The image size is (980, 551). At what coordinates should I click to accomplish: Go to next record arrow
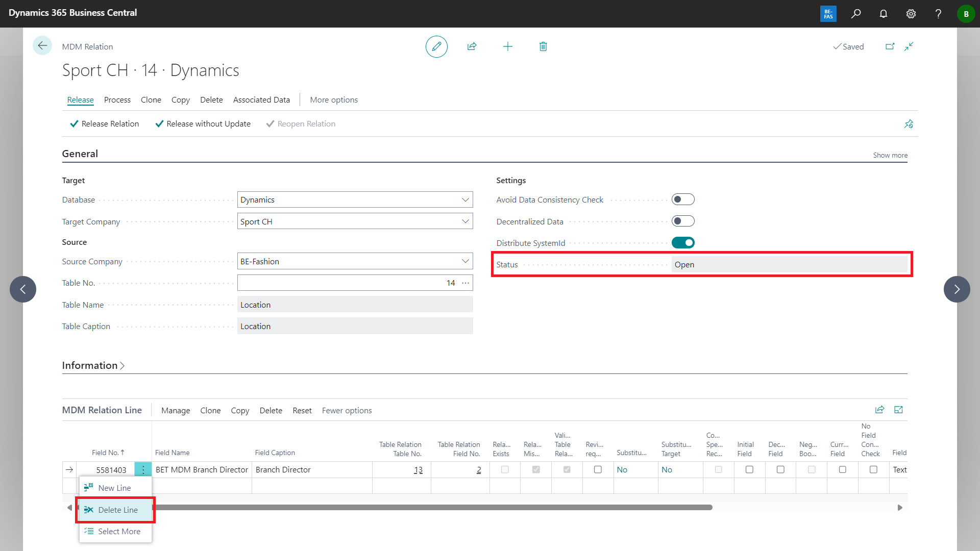(x=957, y=289)
